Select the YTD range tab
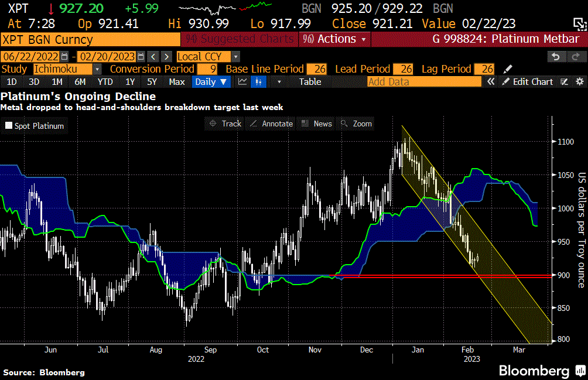Image resolution: width=588 pixels, height=380 pixels. click(105, 82)
